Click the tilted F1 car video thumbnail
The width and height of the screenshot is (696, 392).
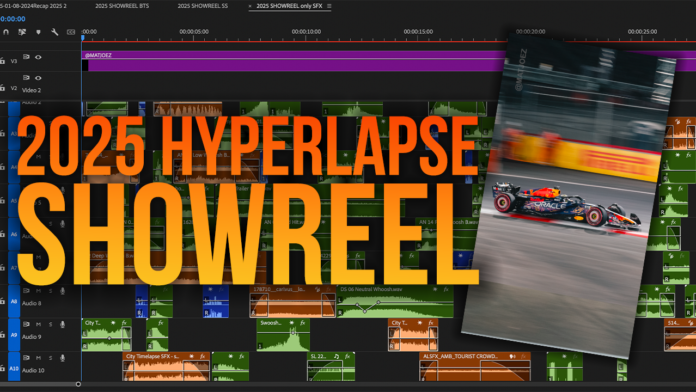569,195
